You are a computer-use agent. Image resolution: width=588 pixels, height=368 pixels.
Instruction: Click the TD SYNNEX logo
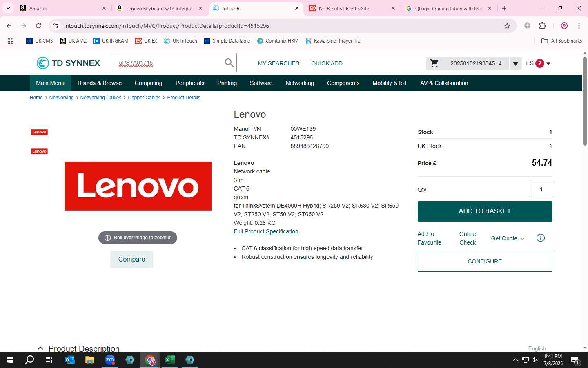pos(68,63)
